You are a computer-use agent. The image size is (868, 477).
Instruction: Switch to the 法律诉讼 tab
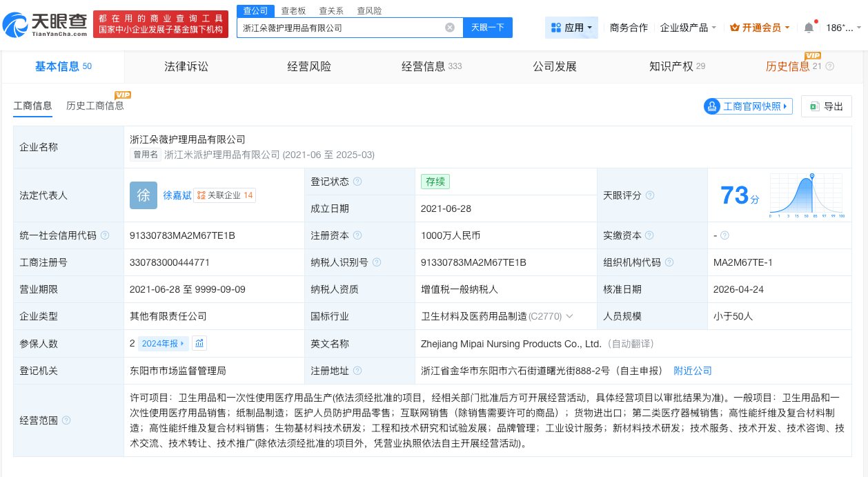tap(186, 66)
